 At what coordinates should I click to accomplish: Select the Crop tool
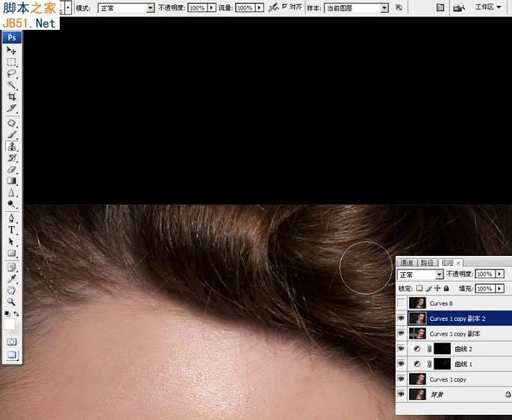11,96
